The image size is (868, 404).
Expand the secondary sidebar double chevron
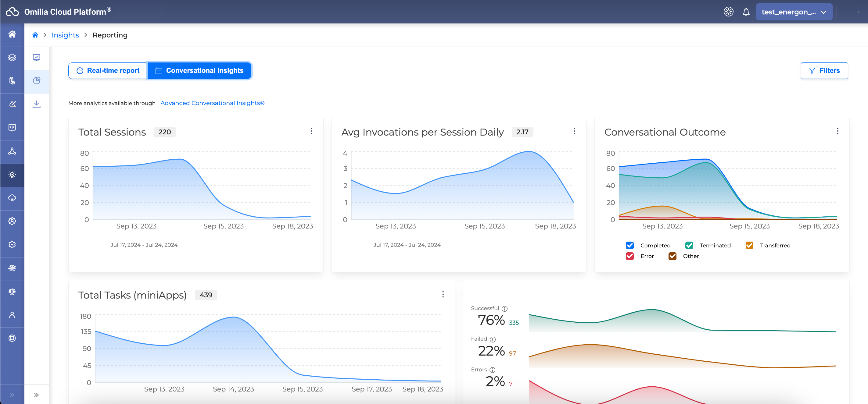(36, 395)
